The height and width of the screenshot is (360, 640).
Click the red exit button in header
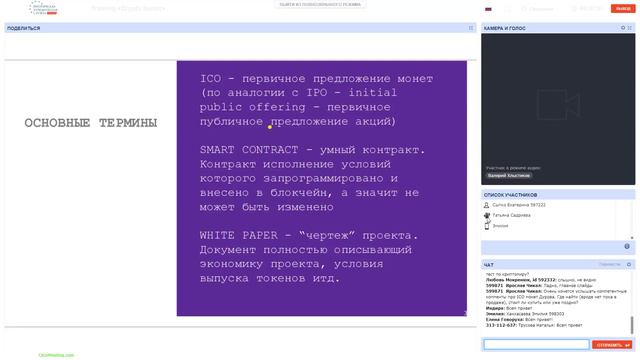(623, 8)
